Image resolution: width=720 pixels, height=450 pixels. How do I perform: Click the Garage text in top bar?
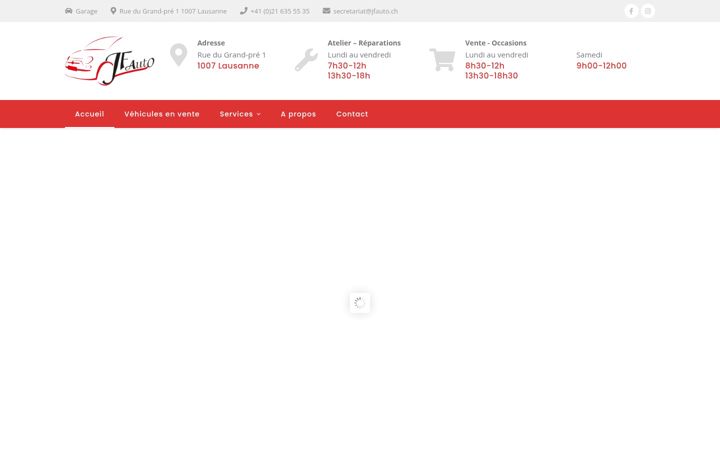(86, 11)
